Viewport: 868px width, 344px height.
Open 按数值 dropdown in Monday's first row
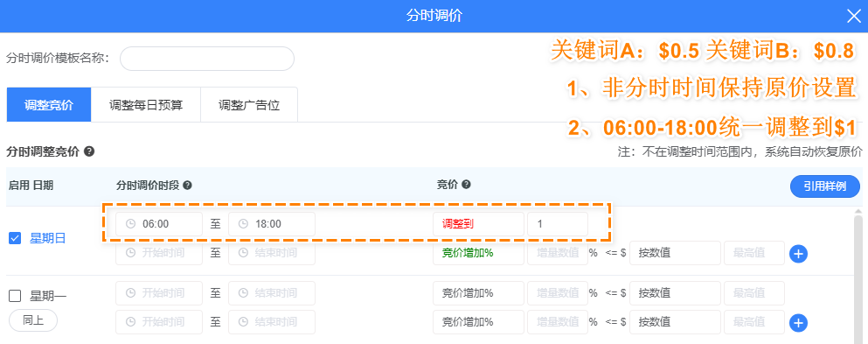coord(676,293)
